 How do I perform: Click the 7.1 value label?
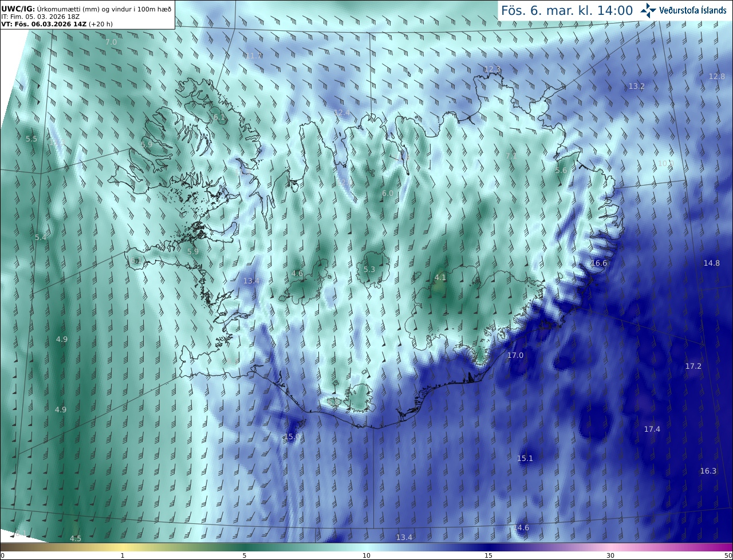[511, 156]
